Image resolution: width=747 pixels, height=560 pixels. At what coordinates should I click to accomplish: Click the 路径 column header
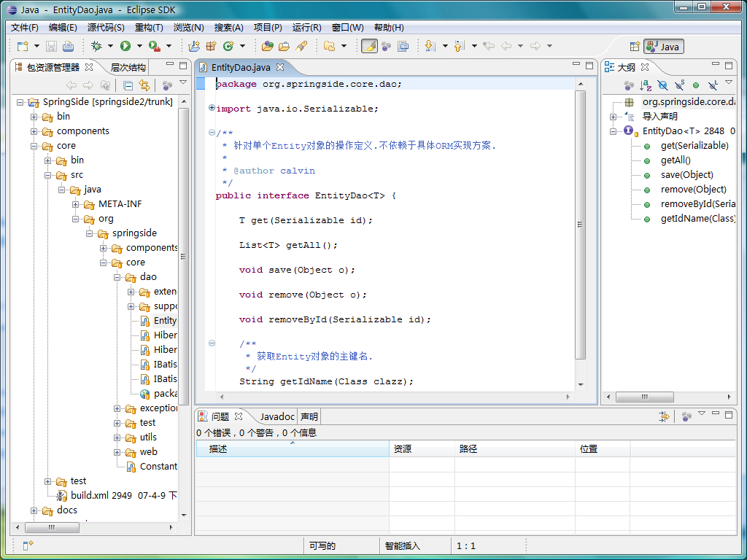(516, 448)
